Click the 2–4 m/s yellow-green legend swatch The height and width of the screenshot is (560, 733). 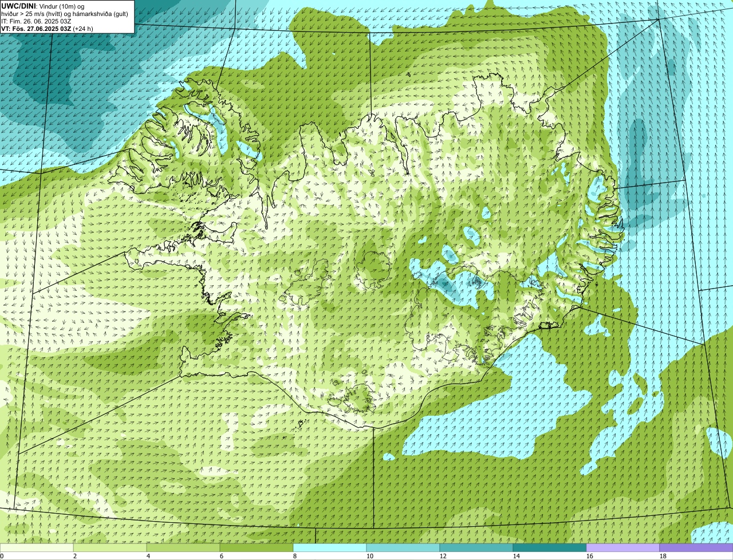110,547
